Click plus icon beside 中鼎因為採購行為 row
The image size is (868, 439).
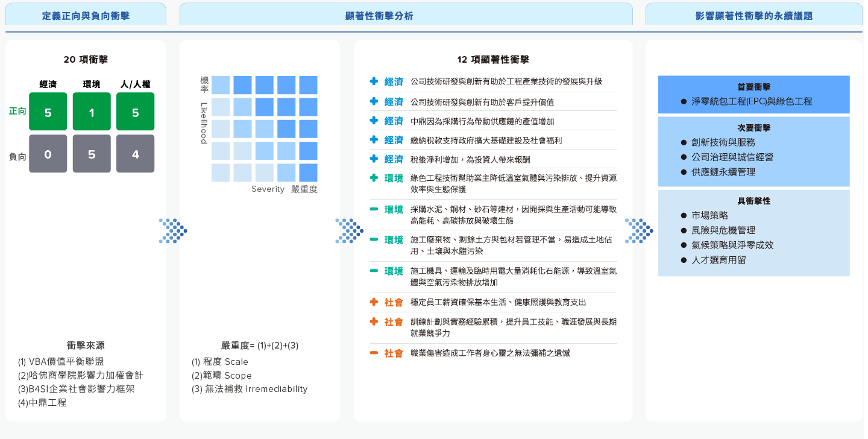coord(374,121)
